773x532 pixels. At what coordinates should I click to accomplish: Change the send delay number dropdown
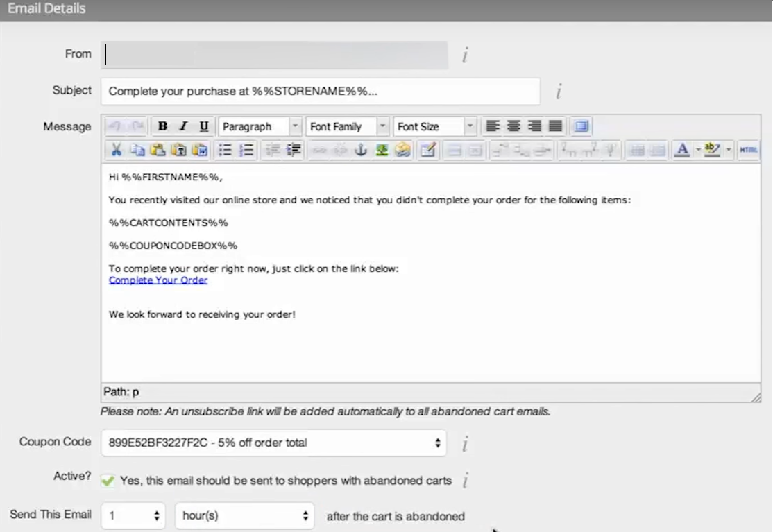[133, 516]
